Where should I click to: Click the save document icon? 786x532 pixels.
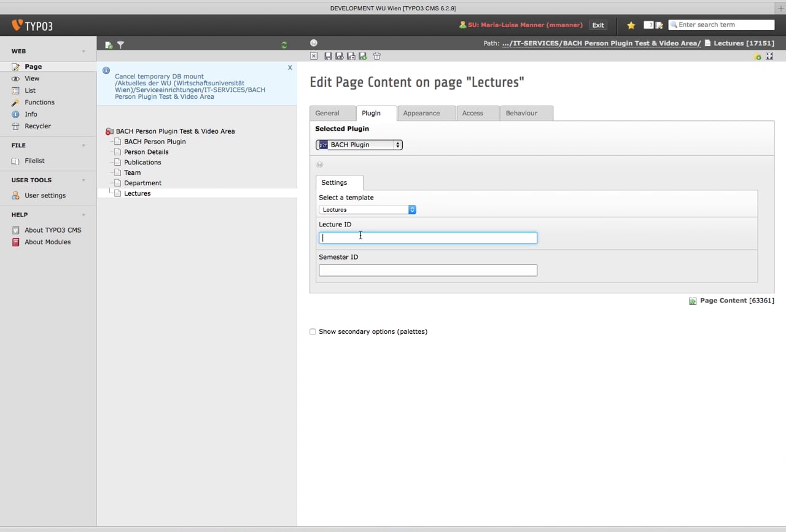328,56
